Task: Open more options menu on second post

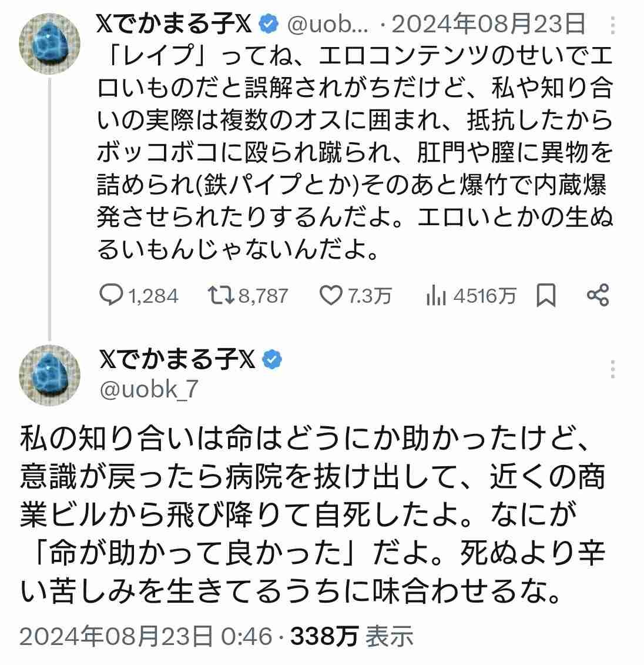Action: [613, 369]
